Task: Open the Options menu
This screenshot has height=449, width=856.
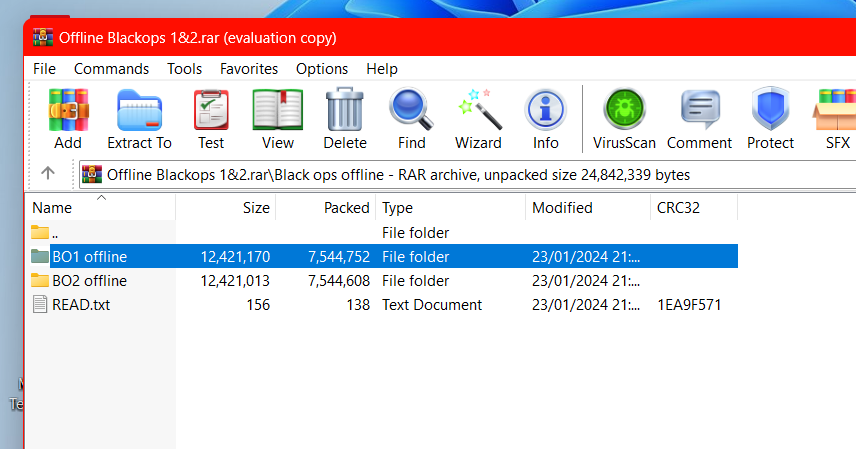Action: pyautogui.click(x=322, y=69)
